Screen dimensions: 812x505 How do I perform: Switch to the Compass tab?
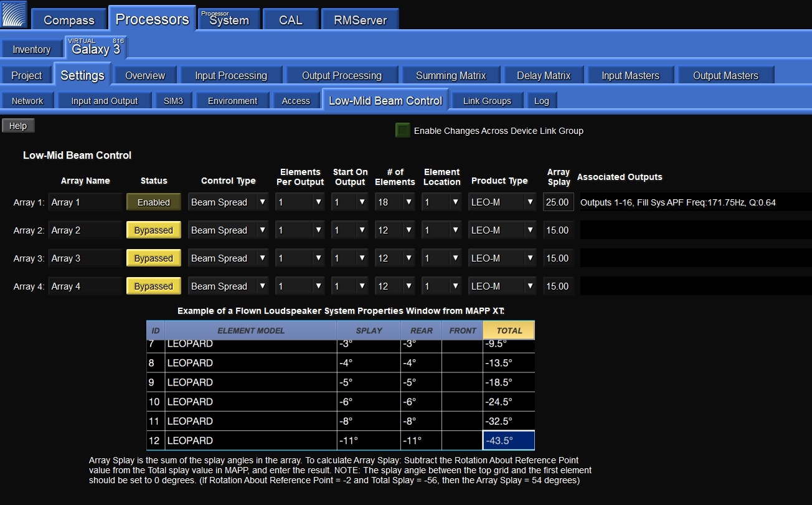[68, 20]
